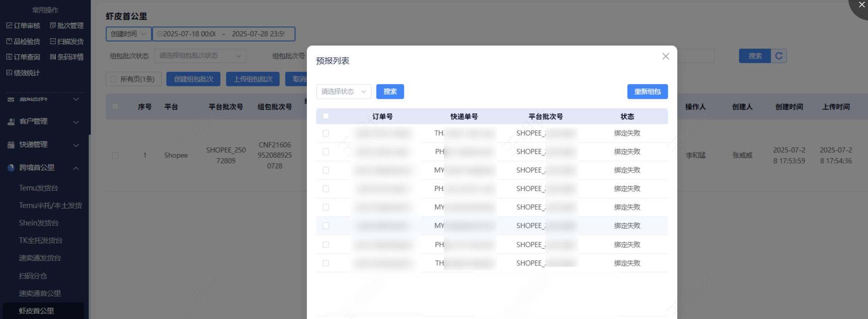
Task: Open the 请选择状态 dropdown in dialog
Action: [343, 91]
